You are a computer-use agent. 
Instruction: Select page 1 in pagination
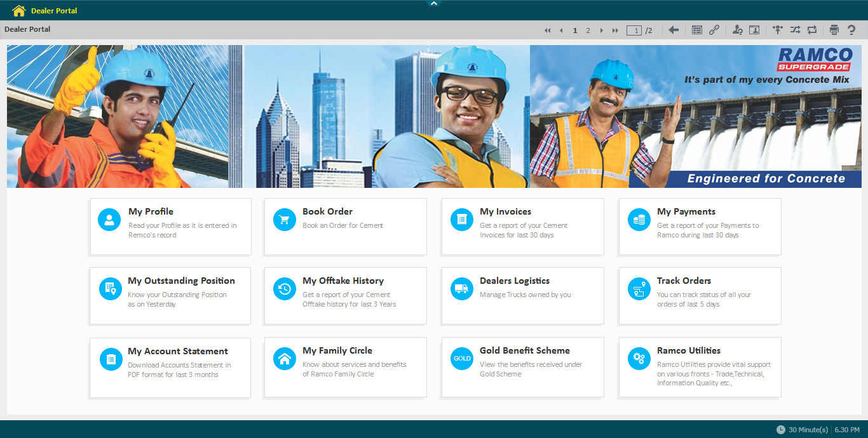tap(575, 30)
